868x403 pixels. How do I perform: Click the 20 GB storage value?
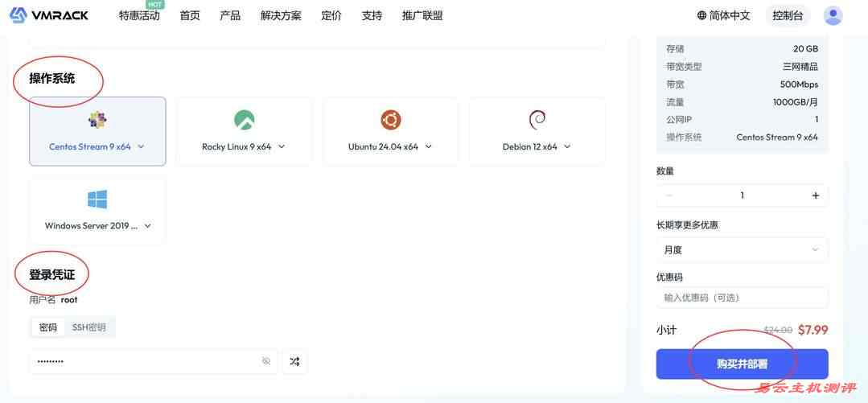805,49
